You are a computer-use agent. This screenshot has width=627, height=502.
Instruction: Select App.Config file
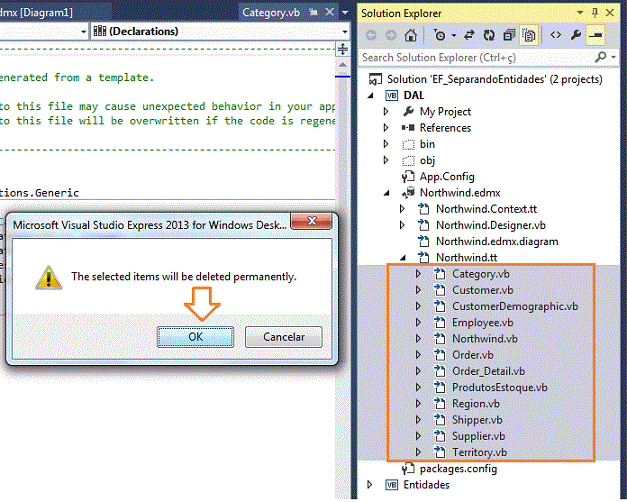(x=447, y=176)
